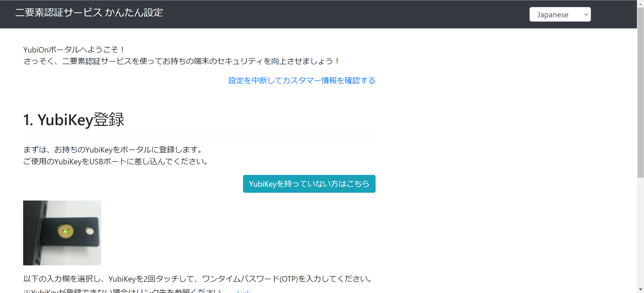Click the gold touch sensor in YubiKey photo

pos(66,231)
